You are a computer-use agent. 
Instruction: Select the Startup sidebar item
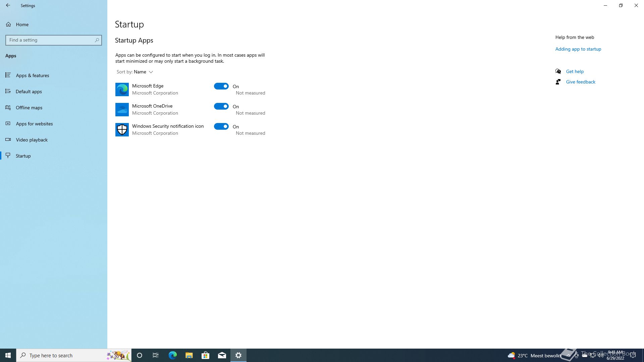54,156
